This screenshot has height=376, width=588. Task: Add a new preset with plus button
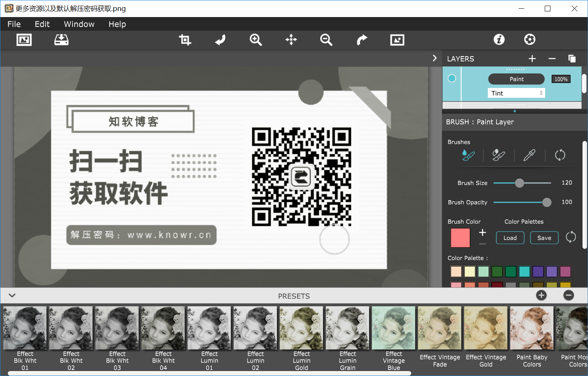541,295
